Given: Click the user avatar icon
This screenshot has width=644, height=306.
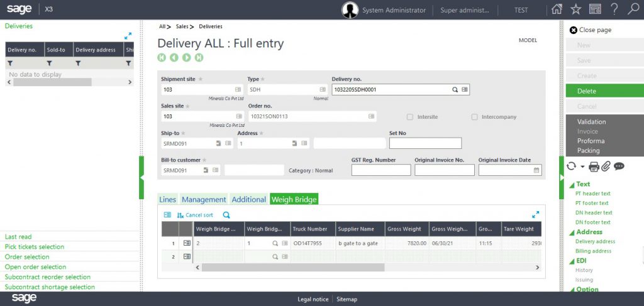Looking at the screenshot, I should tap(350, 10).
